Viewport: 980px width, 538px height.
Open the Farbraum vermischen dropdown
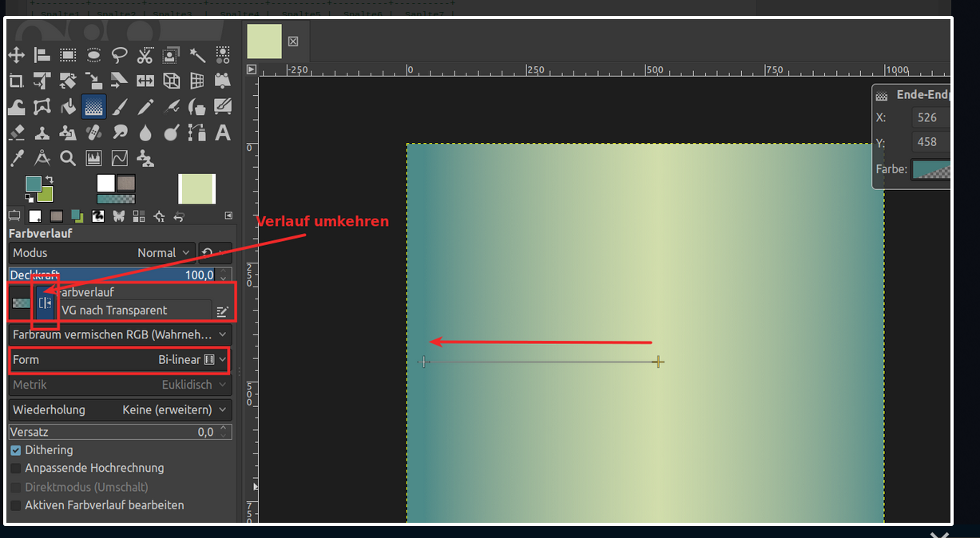click(120, 334)
